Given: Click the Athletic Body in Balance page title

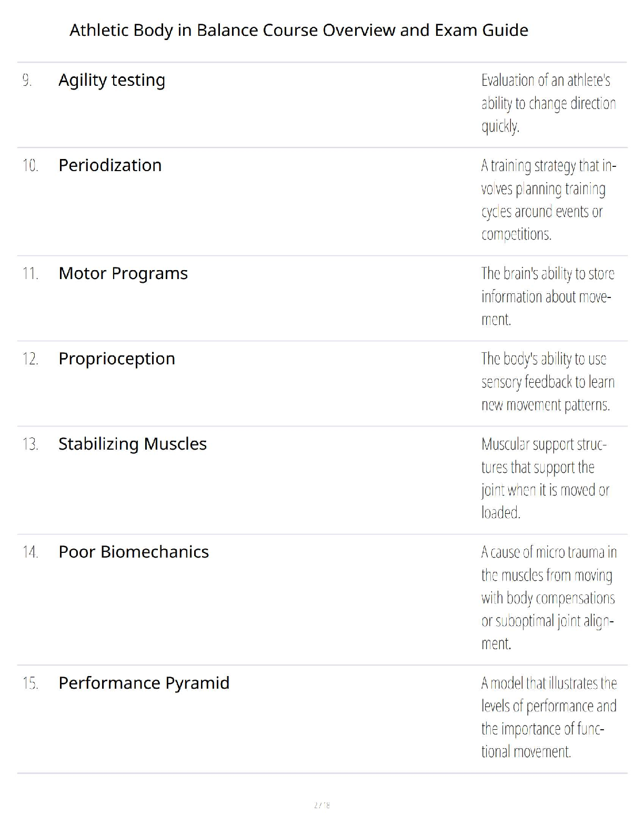Looking at the screenshot, I should pyautogui.click(x=298, y=30).
